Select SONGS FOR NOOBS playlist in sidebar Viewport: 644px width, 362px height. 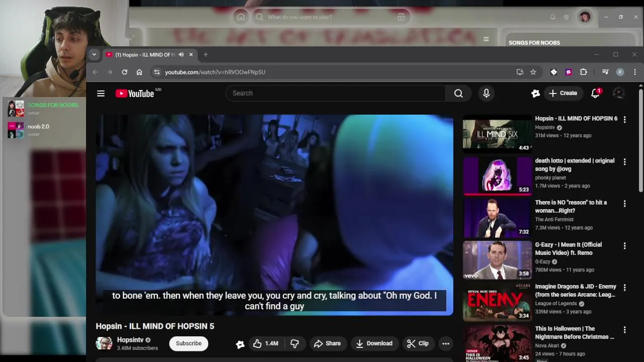click(43, 108)
